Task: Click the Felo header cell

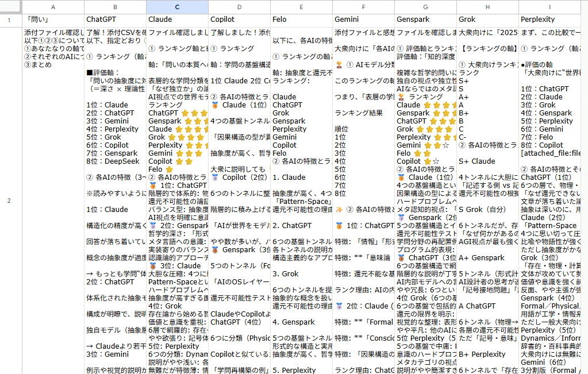Action: [301, 20]
